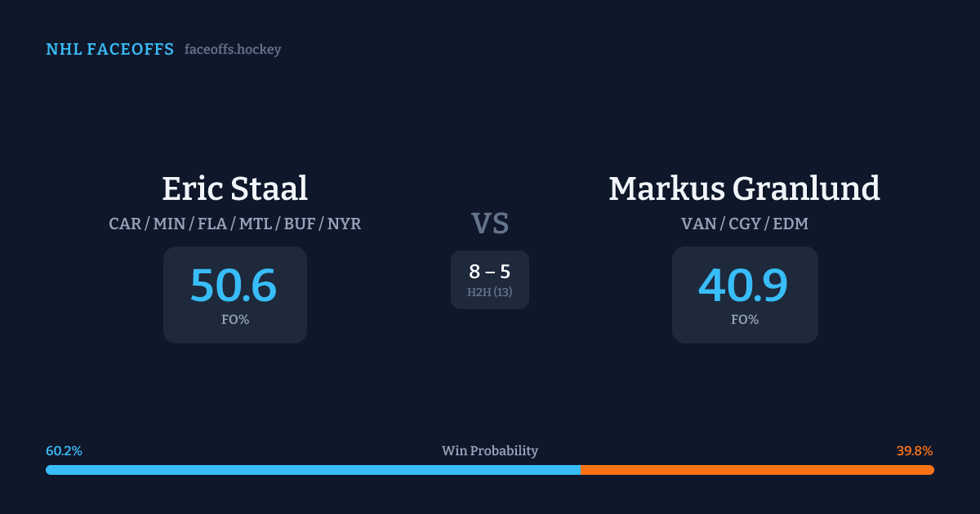Click the 60.2% win probability label
The width and height of the screenshot is (980, 514).
[x=64, y=451]
